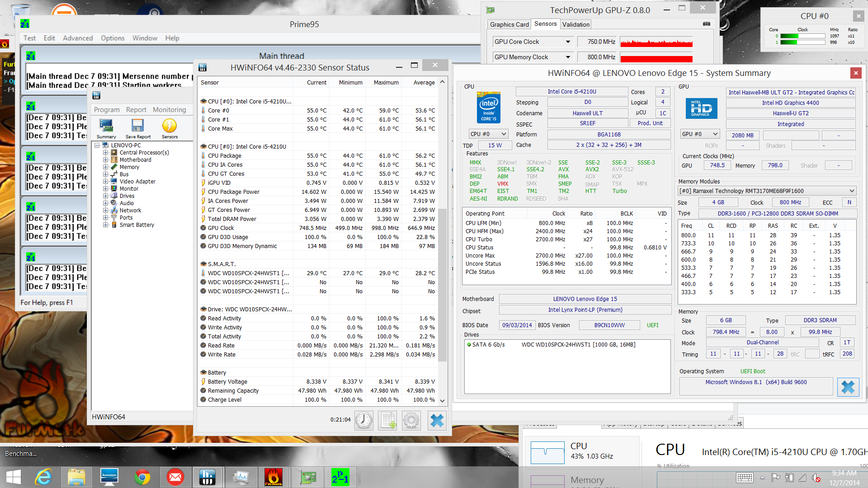Open the Prime95 Test menu
The image size is (868, 488).
click(x=29, y=38)
